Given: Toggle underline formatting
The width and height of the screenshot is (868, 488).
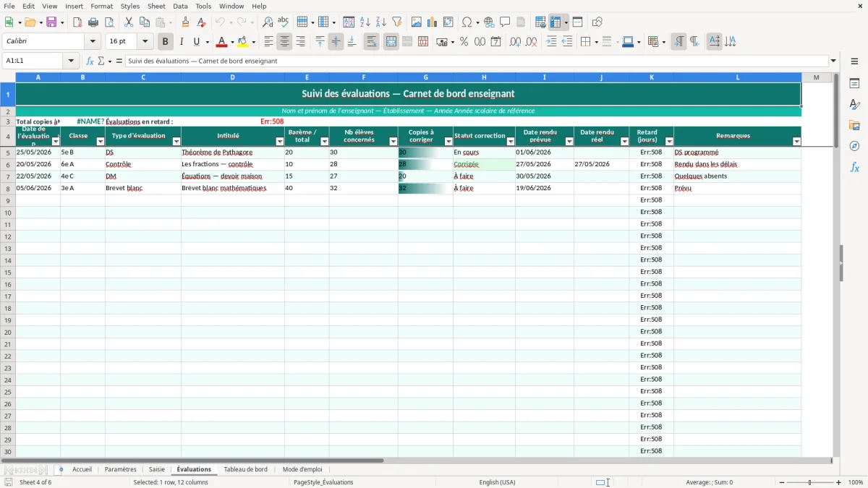Looking at the screenshot, I should (196, 42).
